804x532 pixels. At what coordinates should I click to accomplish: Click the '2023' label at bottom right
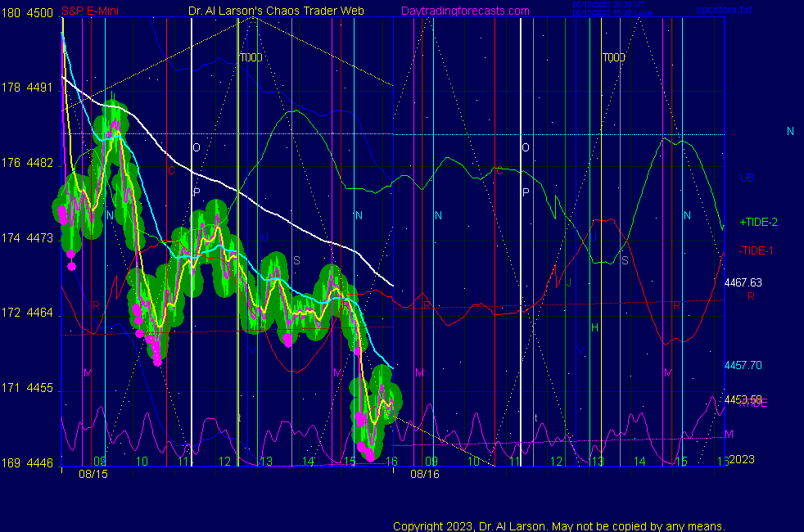click(x=742, y=459)
